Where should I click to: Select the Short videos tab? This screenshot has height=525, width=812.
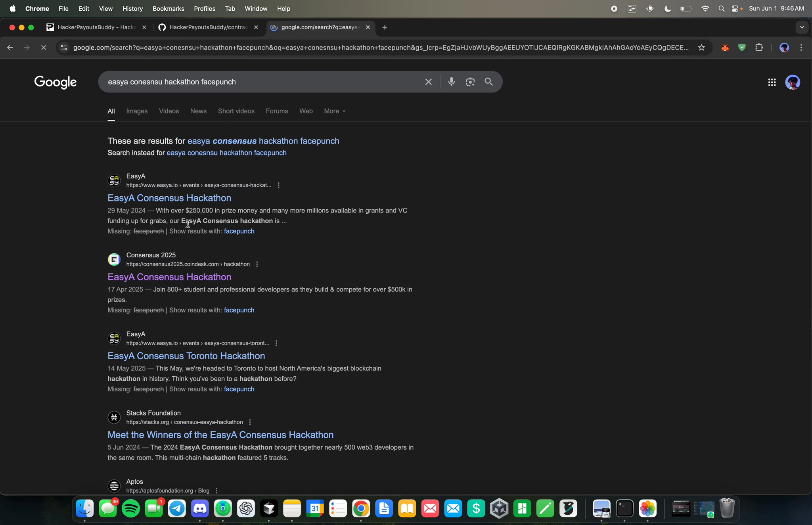pyautogui.click(x=236, y=111)
